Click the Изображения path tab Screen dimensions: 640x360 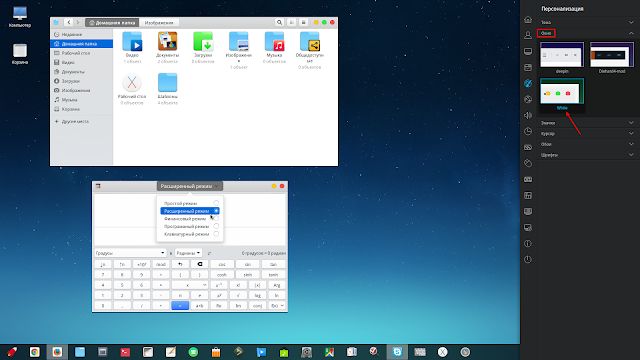(x=159, y=22)
